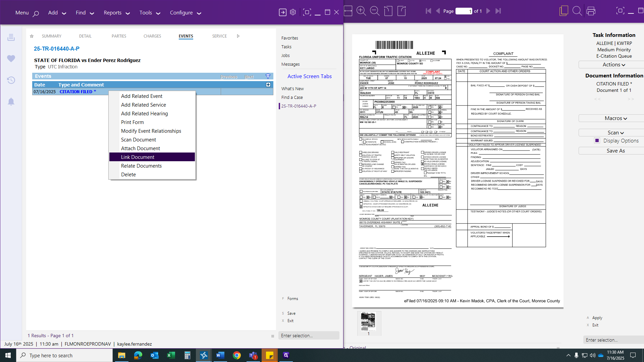Toggle the star favorite for this case
644x362 pixels.
(32, 36)
